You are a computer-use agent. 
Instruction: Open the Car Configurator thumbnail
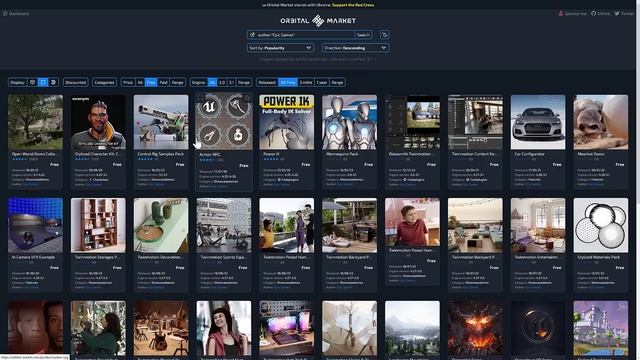click(x=538, y=122)
